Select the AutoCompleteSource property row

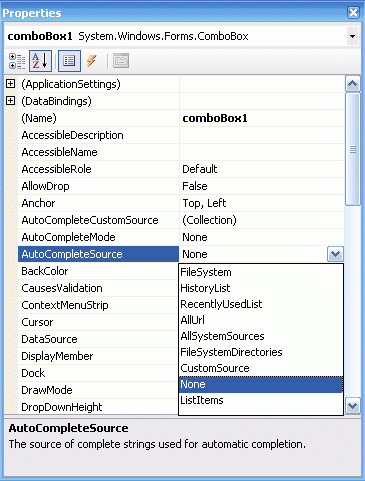[x=99, y=254]
